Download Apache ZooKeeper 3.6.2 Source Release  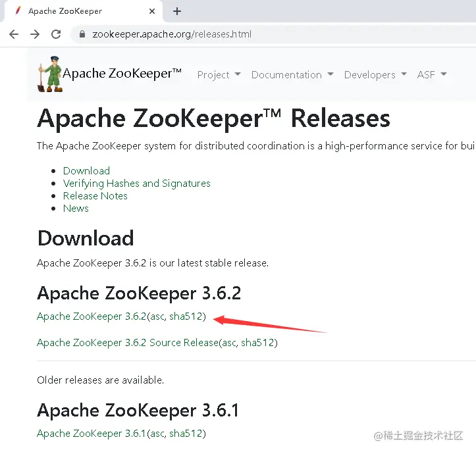click(128, 343)
